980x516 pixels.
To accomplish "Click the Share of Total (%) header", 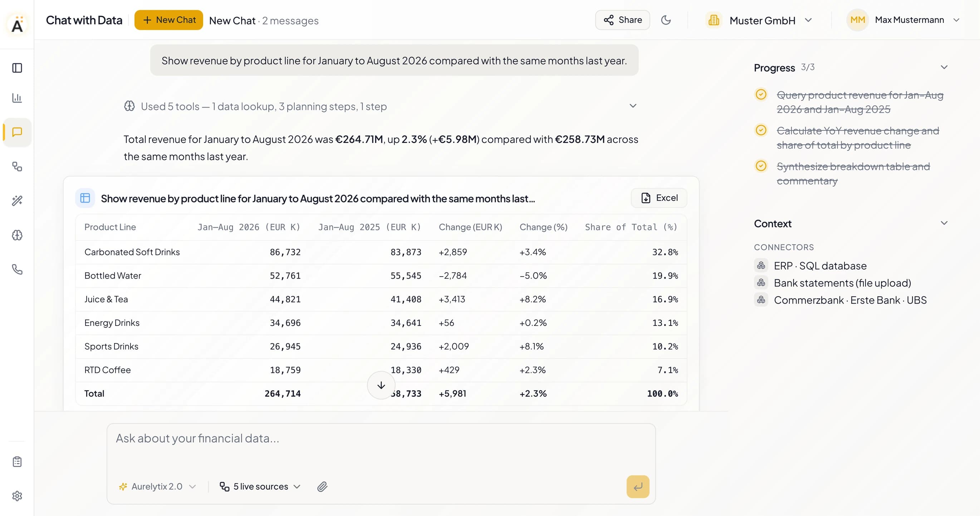I will click(631, 227).
